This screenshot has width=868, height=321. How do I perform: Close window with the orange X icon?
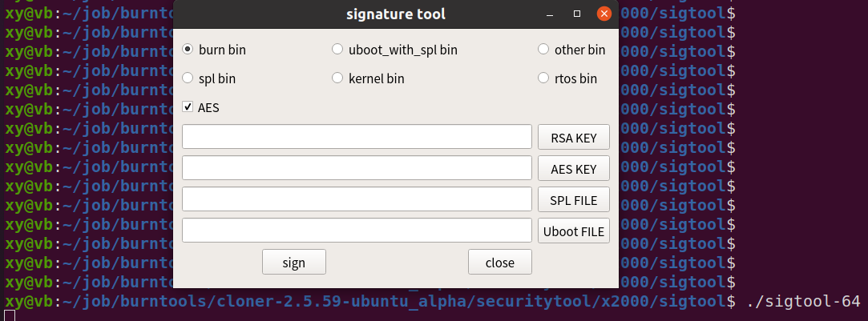(x=604, y=14)
